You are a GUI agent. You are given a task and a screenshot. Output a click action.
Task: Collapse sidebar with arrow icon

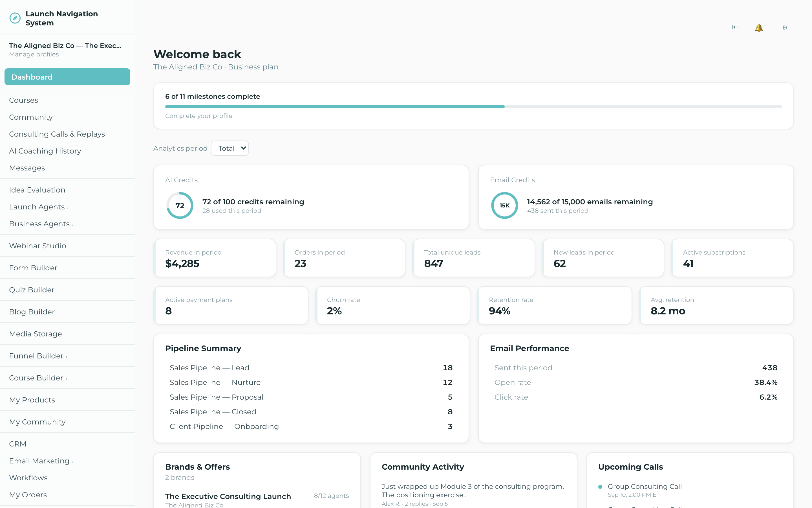(735, 27)
